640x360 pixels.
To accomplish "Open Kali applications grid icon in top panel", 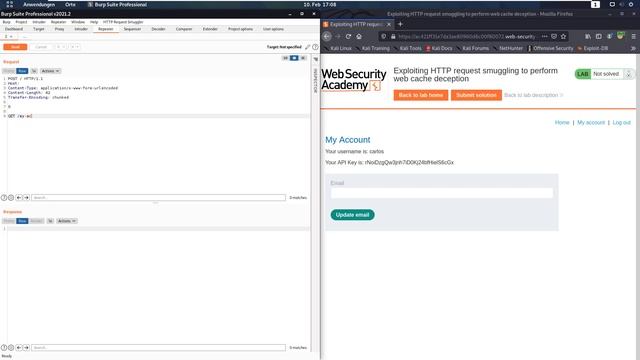I will click(9, 4).
